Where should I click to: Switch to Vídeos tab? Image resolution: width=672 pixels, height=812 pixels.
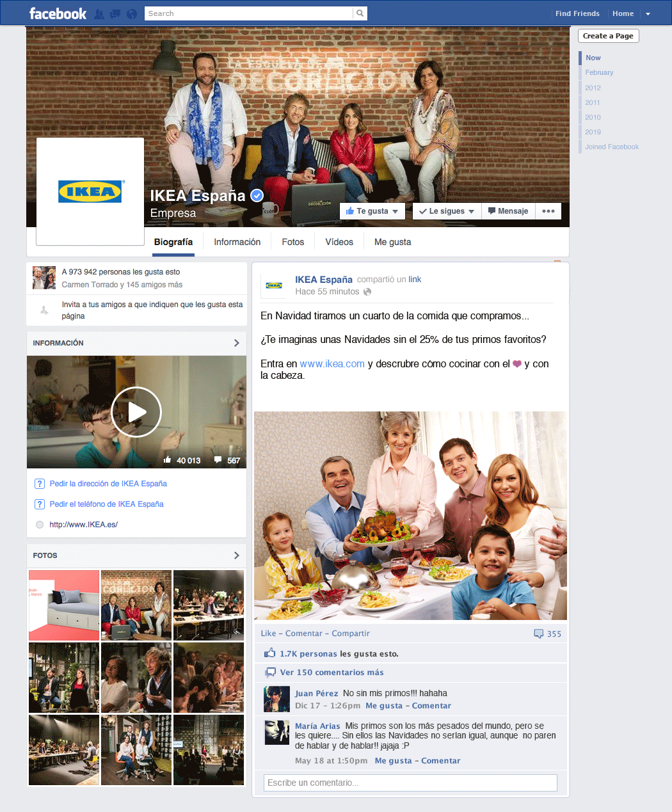[339, 242]
